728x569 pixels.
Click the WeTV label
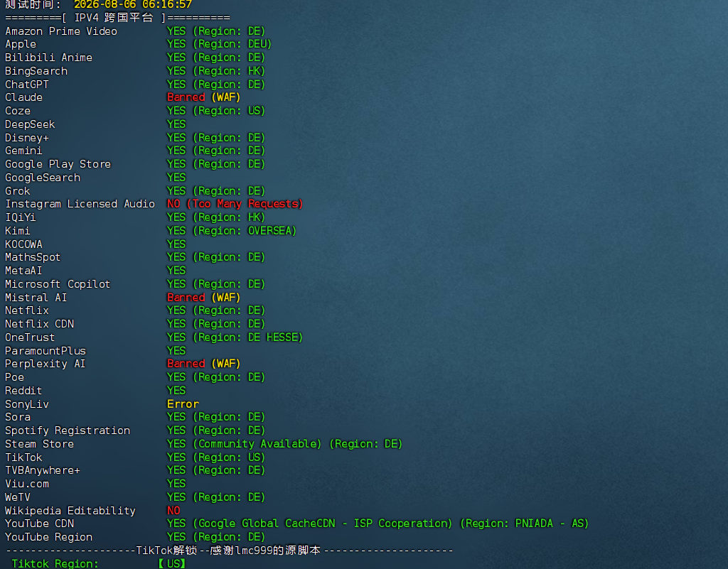tap(18, 497)
